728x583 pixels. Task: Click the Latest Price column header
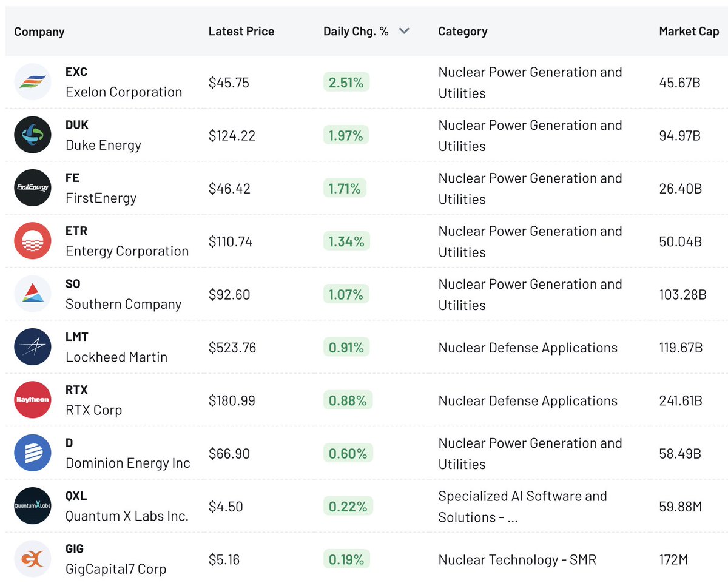point(241,31)
